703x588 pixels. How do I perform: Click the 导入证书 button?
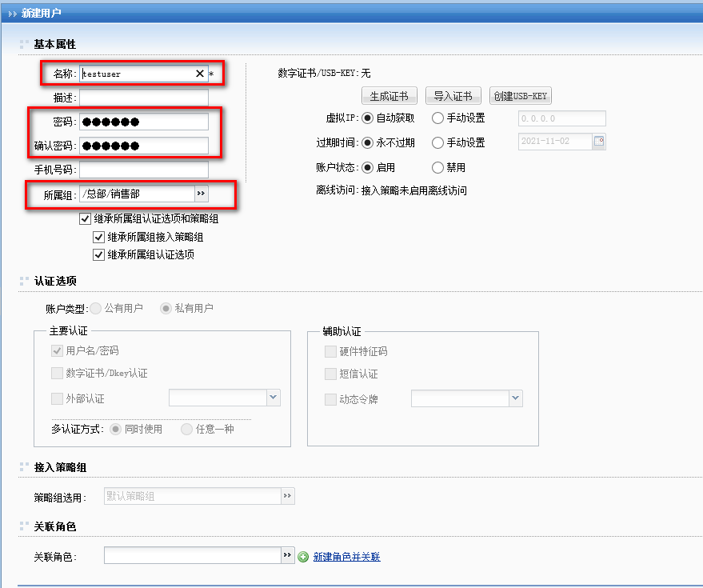point(453,95)
